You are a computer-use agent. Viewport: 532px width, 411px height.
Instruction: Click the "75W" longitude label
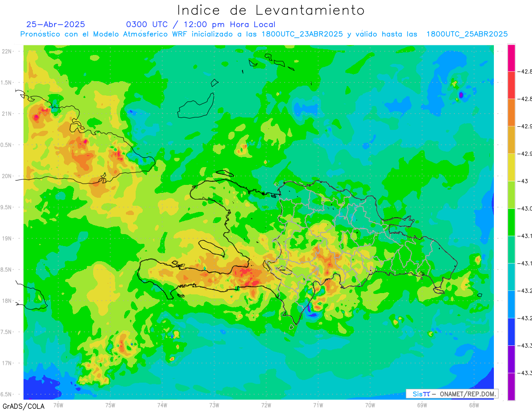tap(110, 405)
